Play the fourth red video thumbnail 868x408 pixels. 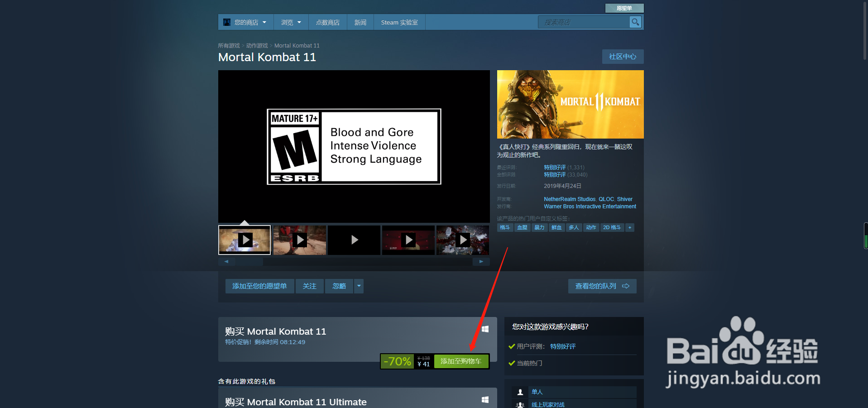click(408, 240)
